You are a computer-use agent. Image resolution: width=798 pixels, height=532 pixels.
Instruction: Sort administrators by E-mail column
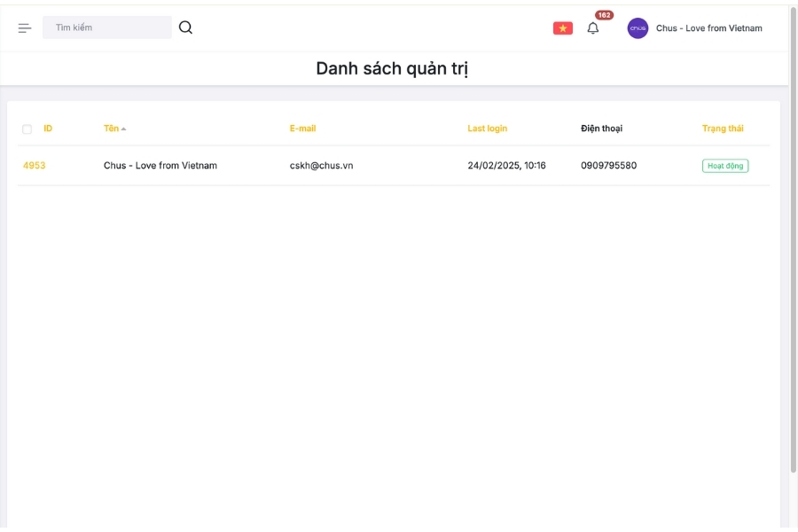(x=303, y=129)
